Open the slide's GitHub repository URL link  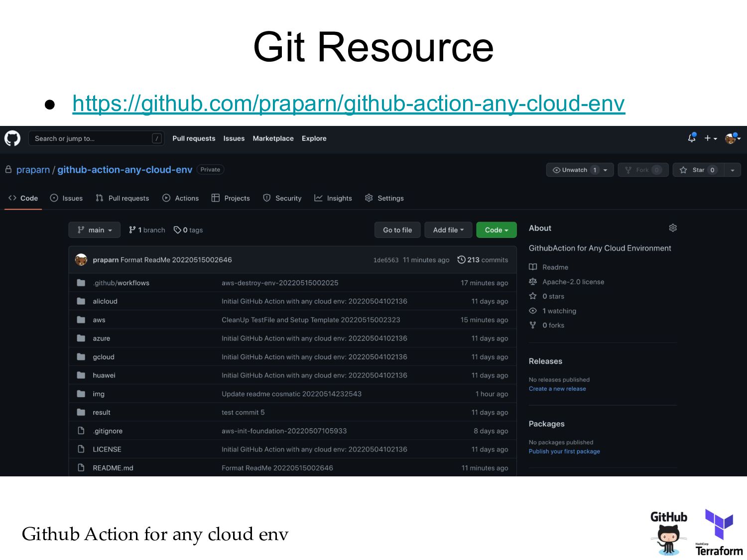349,104
